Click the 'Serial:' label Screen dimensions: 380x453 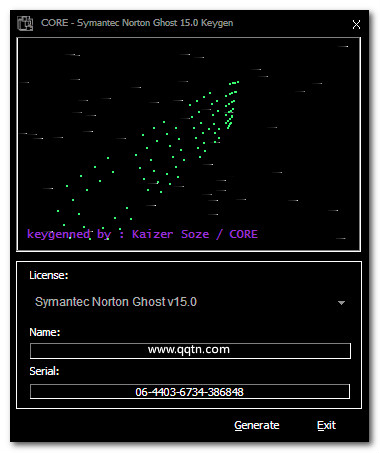point(44,371)
